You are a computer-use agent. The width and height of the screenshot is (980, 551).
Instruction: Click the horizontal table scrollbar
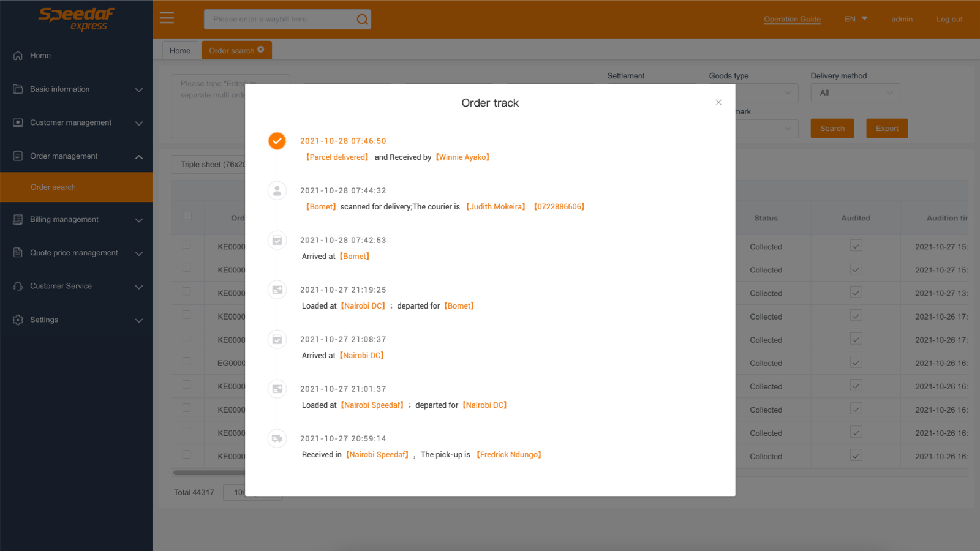tap(209, 473)
